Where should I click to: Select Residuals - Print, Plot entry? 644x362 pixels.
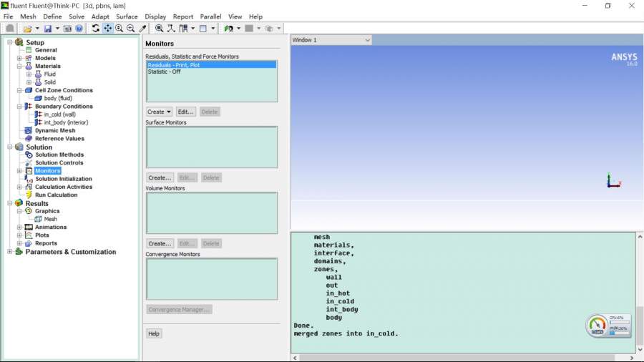pos(212,65)
